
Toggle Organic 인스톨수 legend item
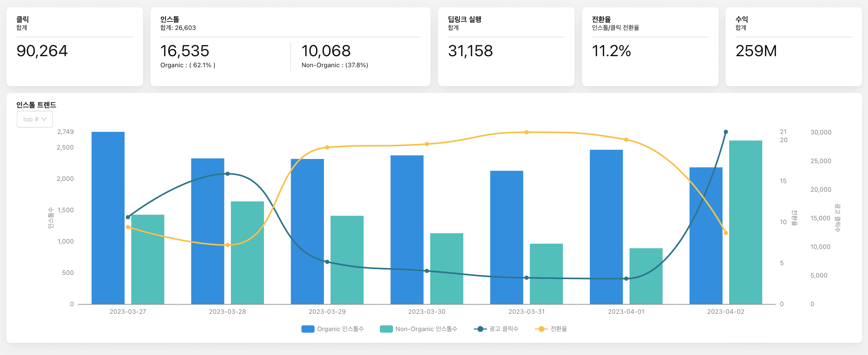(340, 329)
